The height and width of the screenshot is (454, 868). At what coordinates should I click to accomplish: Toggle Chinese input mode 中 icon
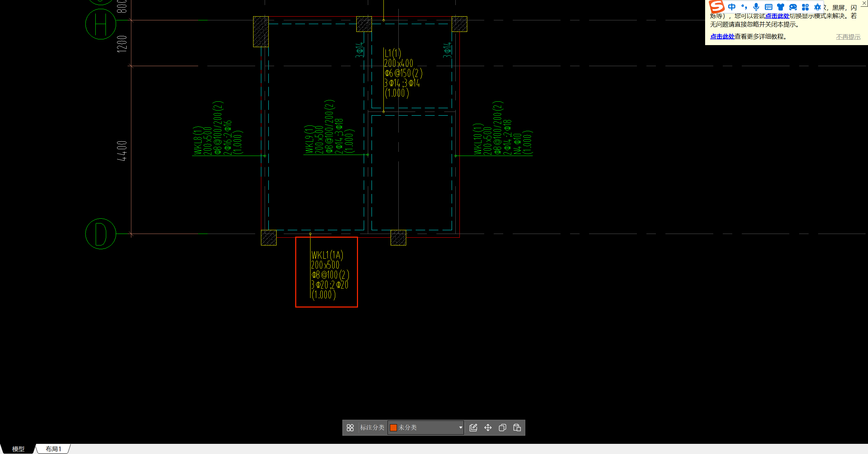(732, 7)
